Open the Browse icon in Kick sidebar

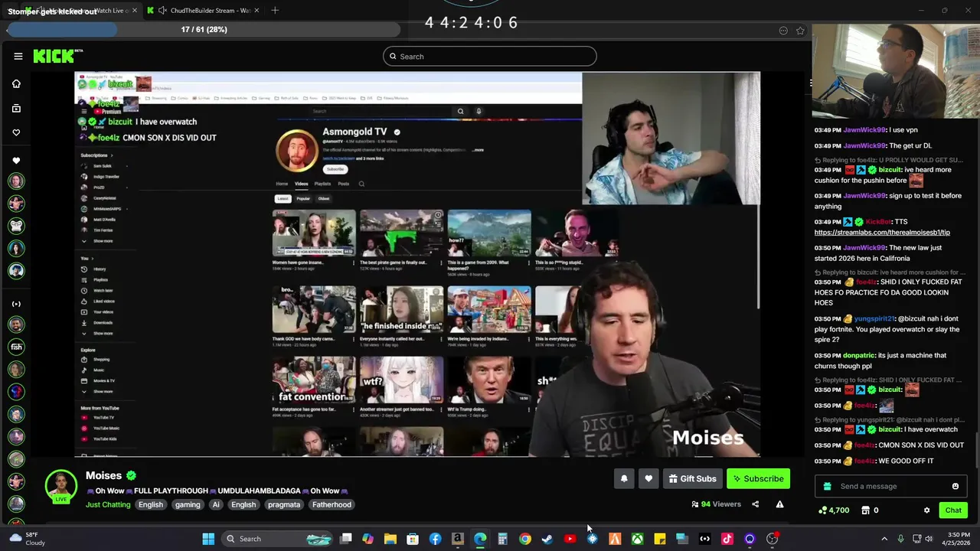pos(16,108)
